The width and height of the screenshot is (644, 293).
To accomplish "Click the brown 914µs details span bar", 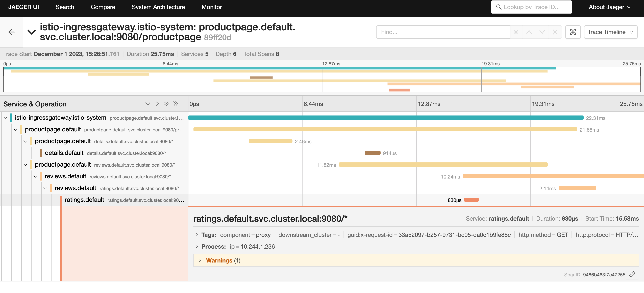I will pos(373,153).
